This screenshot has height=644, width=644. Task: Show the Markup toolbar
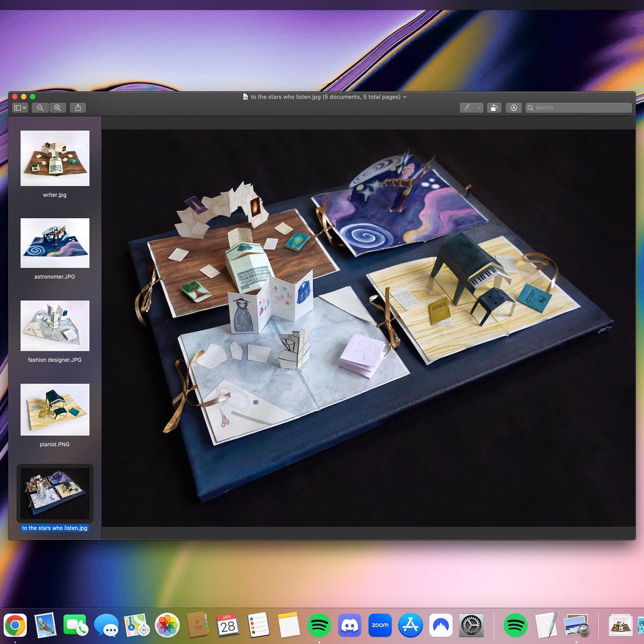click(x=514, y=108)
